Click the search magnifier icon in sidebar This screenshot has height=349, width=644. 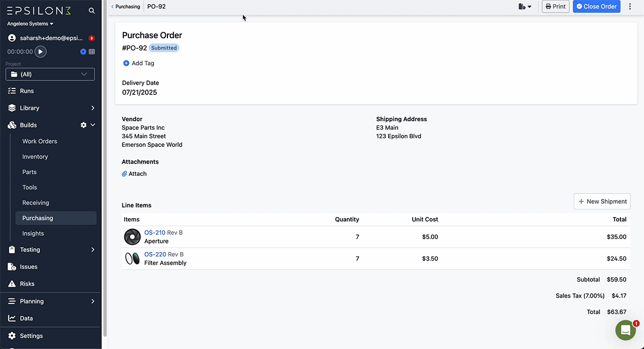pyautogui.click(x=92, y=11)
